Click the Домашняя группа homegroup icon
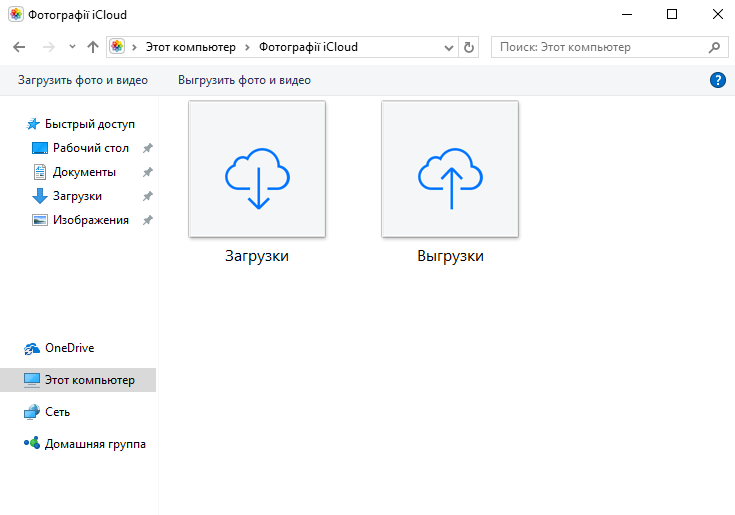Image resolution: width=735 pixels, height=515 pixels. pyautogui.click(x=32, y=442)
